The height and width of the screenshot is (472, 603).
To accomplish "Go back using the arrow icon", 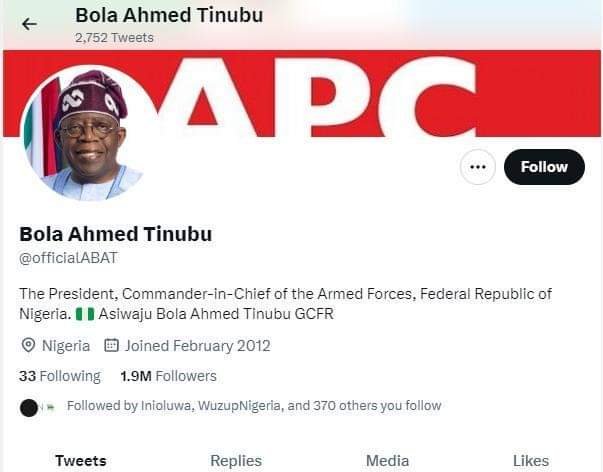I will click(x=29, y=24).
